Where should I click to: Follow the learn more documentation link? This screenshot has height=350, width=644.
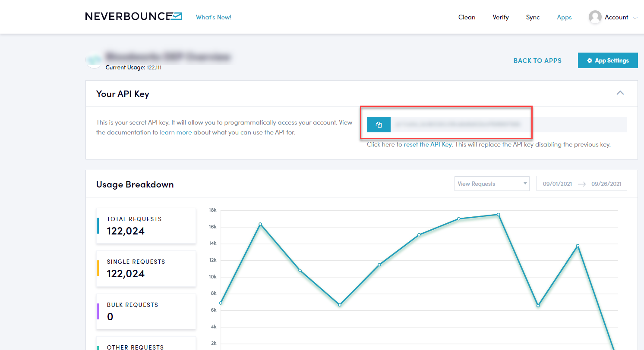point(176,132)
